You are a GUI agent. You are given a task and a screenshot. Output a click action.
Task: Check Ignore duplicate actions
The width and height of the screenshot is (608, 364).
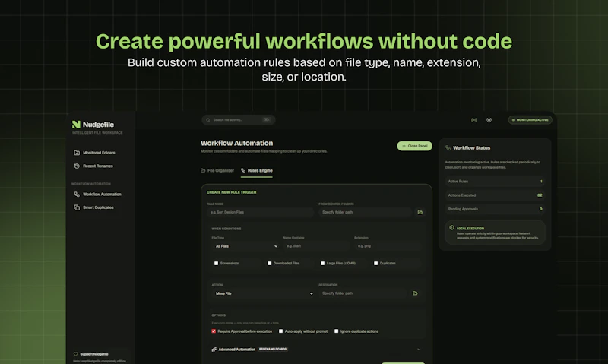(x=336, y=331)
